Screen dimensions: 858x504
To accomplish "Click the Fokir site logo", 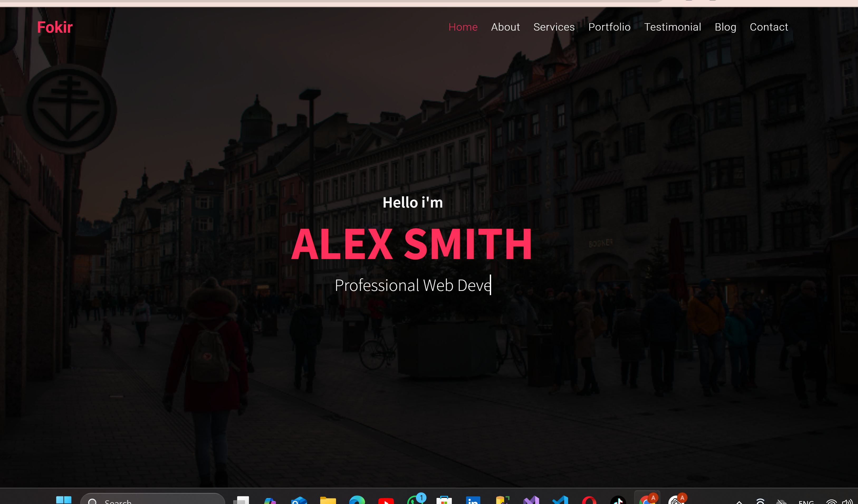I will point(55,27).
